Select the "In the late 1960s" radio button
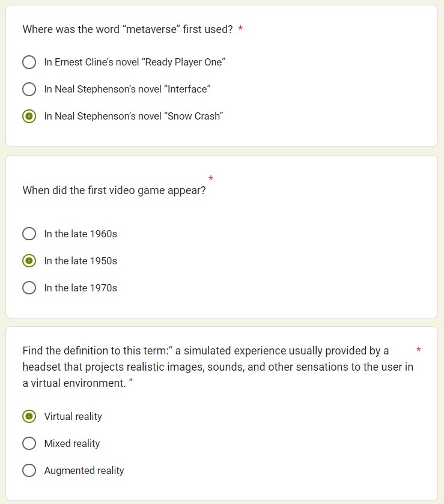 (29, 234)
